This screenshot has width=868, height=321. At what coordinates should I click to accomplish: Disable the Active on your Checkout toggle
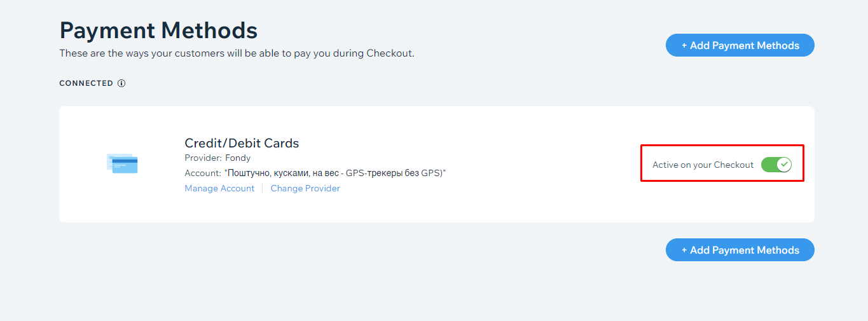pyautogui.click(x=776, y=165)
